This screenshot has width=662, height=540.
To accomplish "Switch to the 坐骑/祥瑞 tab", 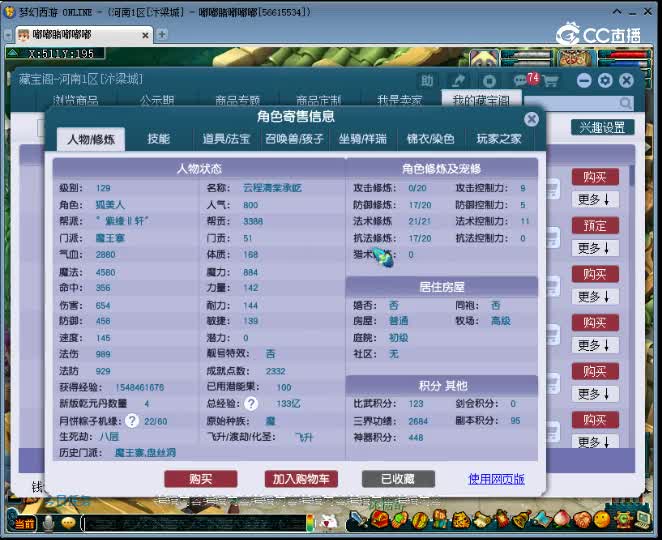I will coord(362,139).
